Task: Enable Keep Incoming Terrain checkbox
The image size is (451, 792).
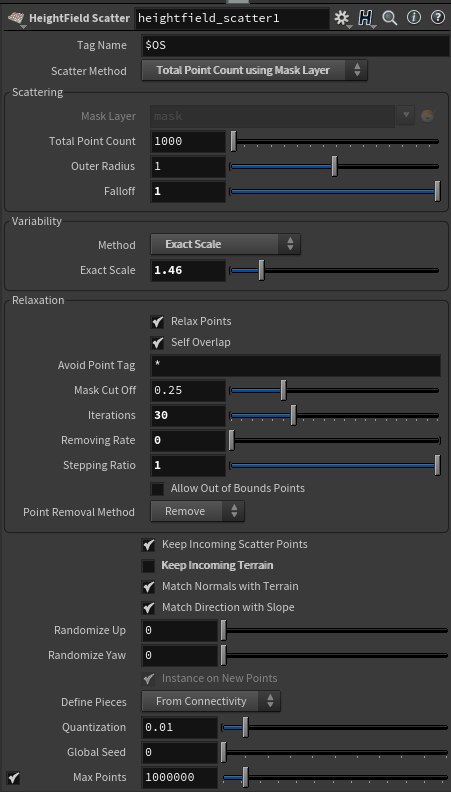Action: pyautogui.click(x=148, y=566)
